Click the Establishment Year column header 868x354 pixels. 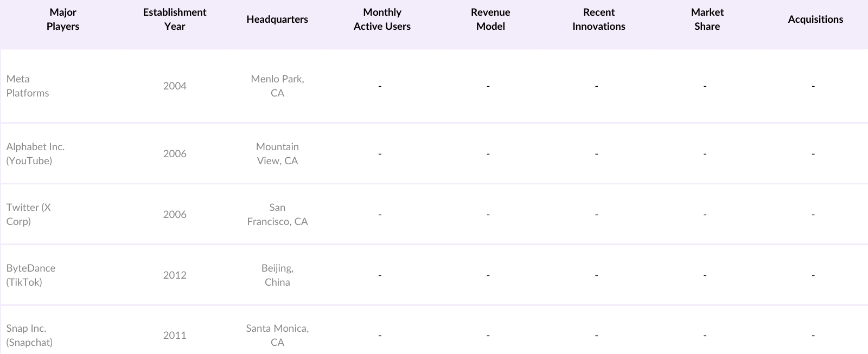[x=175, y=20]
